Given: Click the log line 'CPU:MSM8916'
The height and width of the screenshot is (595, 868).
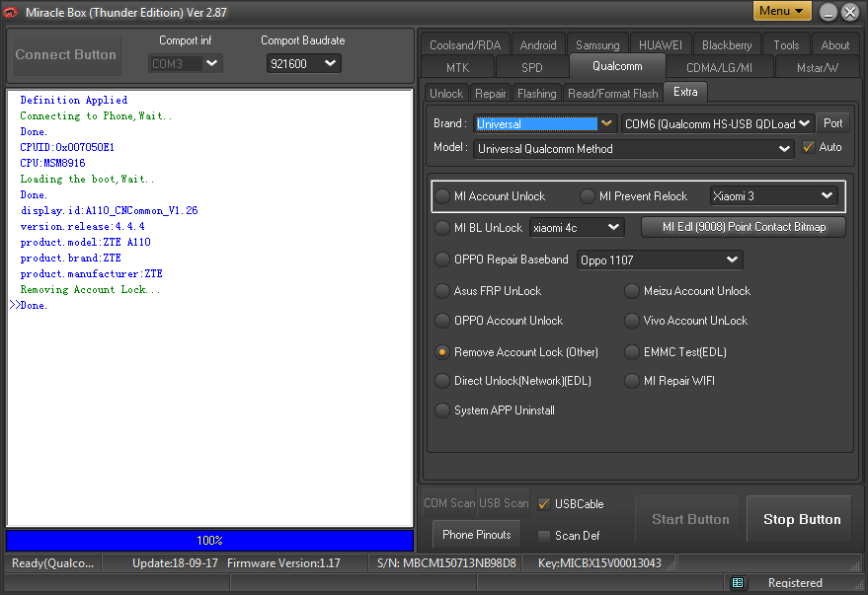Looking at the screenshot, I should point(52,163).
